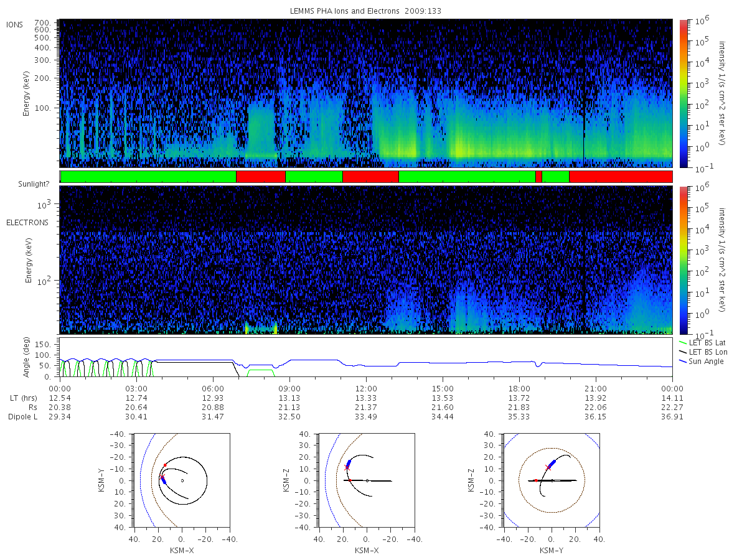Select the LET BS Lat legend entry
The width and height of the screenshot is (747, 560).
tap(702, 342)
